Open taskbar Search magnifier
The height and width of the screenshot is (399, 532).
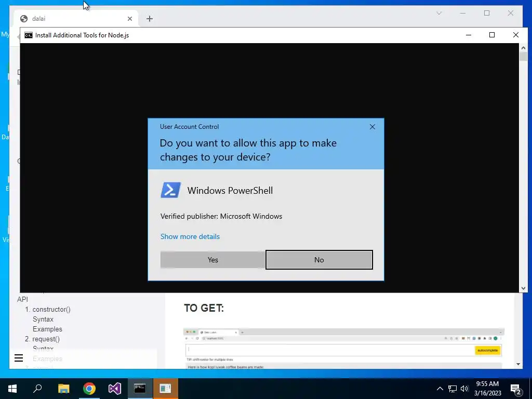(37, 389)
